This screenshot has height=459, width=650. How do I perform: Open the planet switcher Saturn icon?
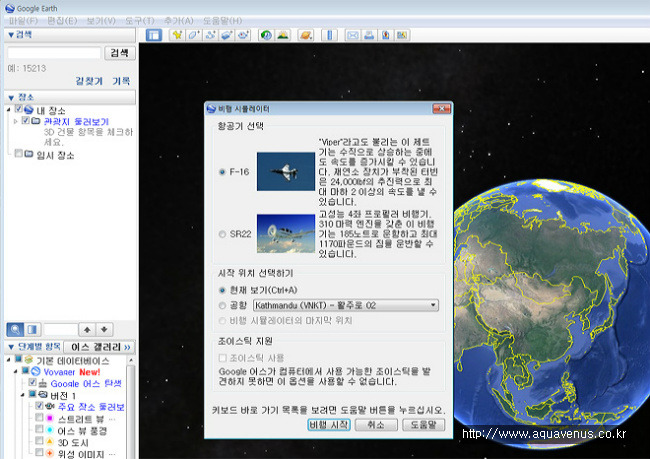[x=306, y=35]
